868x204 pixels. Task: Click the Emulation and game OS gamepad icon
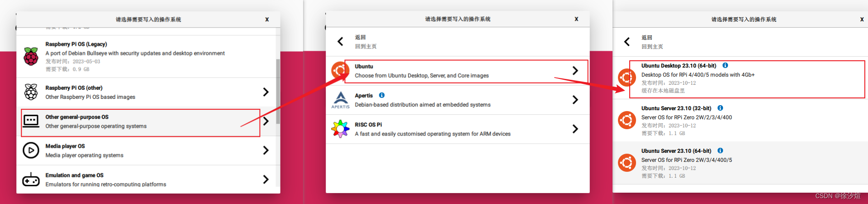(31, 180)
